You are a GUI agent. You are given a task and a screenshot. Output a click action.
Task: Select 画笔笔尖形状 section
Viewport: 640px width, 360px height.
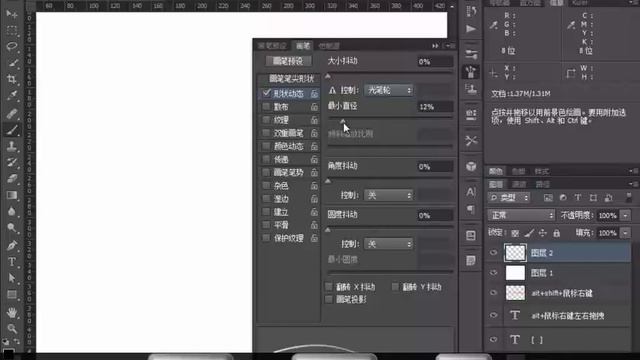coord(291,78)
